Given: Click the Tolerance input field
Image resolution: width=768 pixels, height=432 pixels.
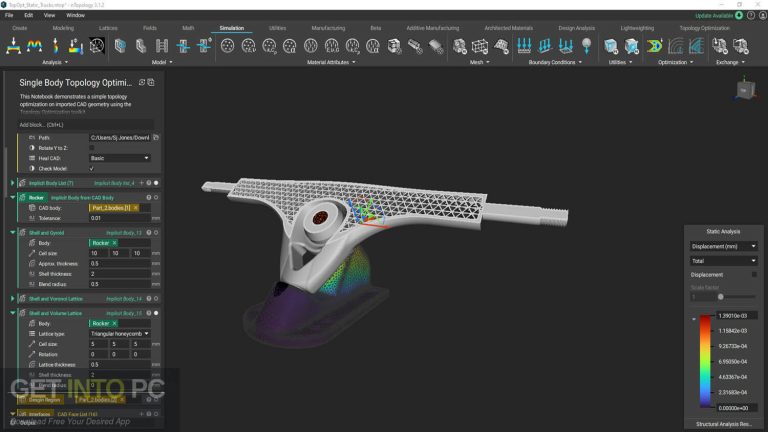Looking at the screenshot, I should click(x=118, y=217).
